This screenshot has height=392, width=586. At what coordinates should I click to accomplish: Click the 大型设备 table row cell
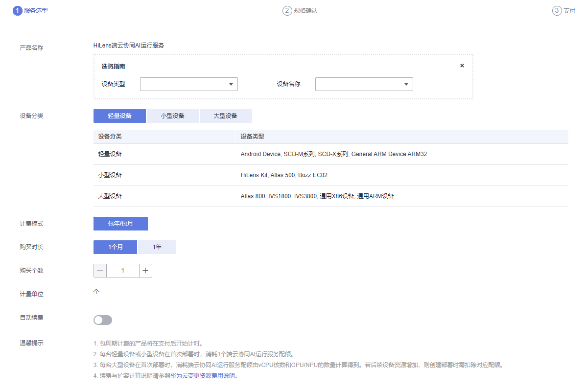pyautogui.click(x=110, y=196)
